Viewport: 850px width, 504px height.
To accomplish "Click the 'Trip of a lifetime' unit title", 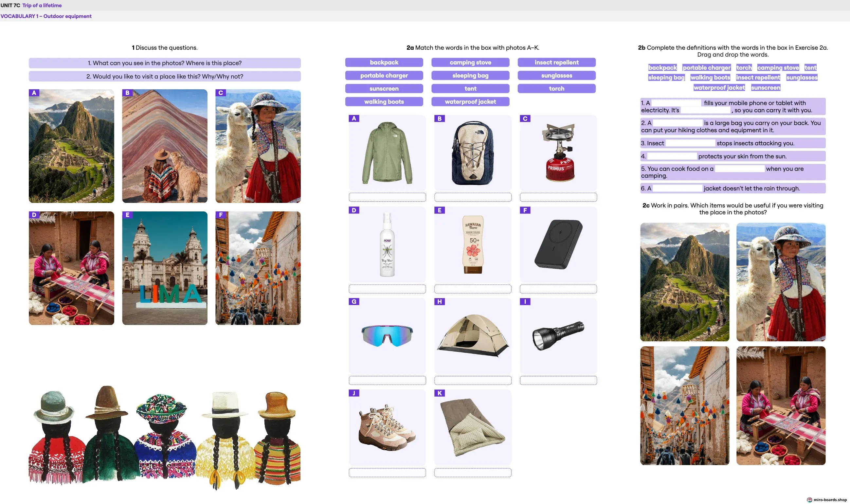I will click(42, 6).
